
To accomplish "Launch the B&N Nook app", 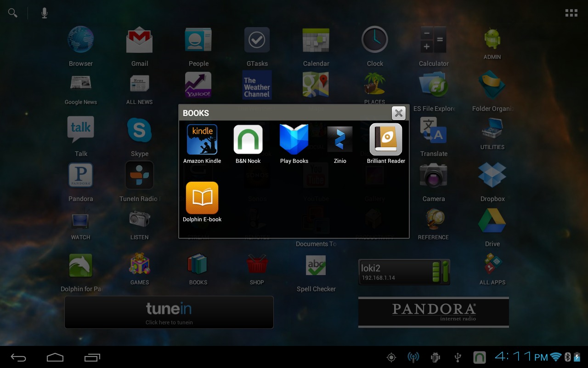I will coord(248,144).
